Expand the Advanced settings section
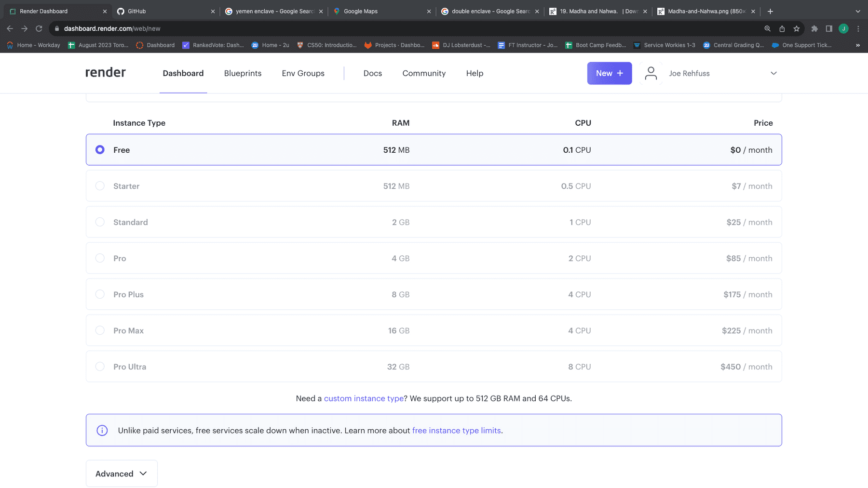 tap(122, 474)
